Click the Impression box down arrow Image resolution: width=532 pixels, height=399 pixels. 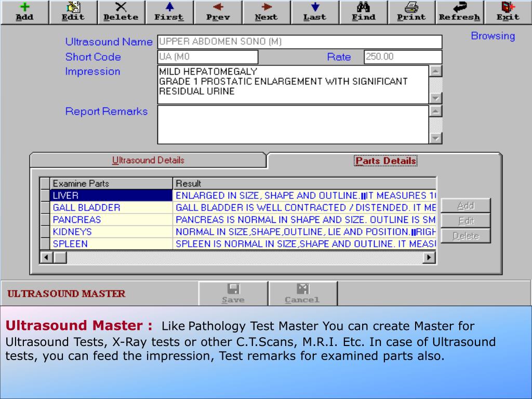click(x=436, y=98)
